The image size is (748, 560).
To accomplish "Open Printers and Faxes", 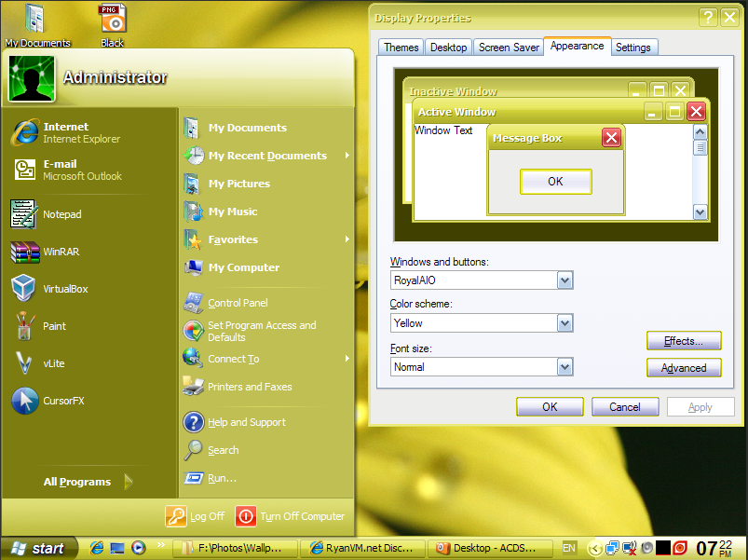I will [266, 387].
